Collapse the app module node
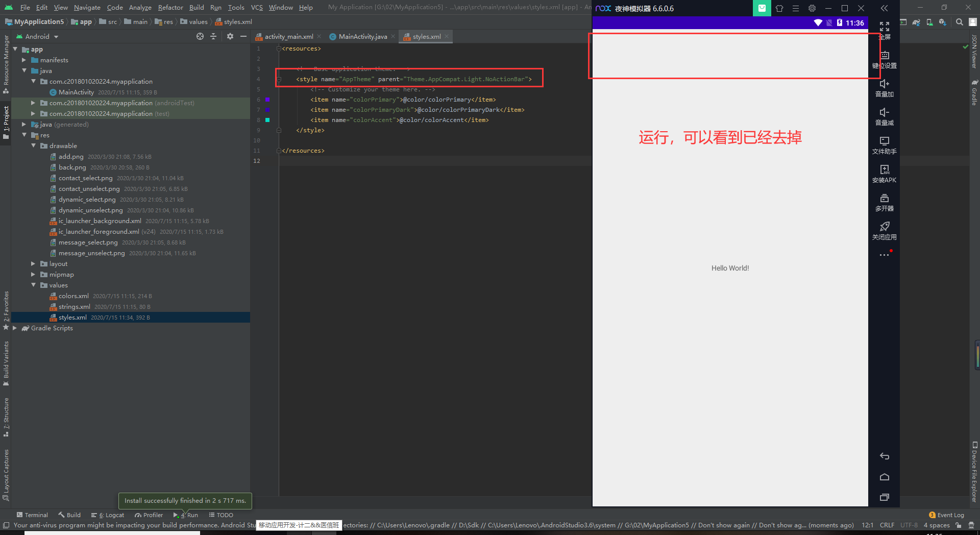 [15, 49]
